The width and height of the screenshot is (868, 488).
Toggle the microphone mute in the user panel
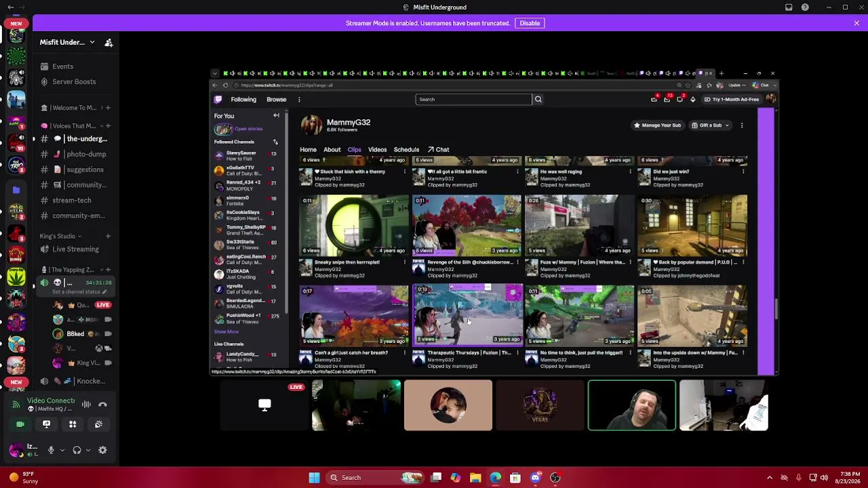(x=51, y=450)
